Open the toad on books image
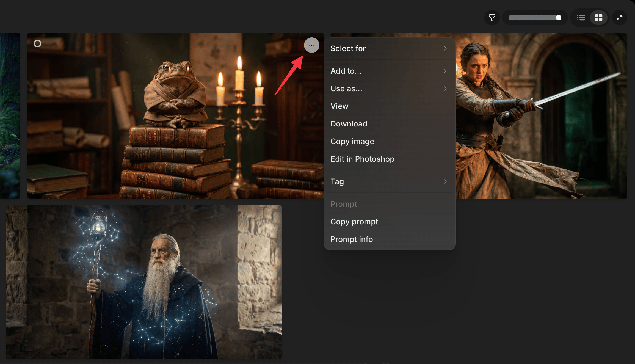The image size is (635, 364). 175,116
